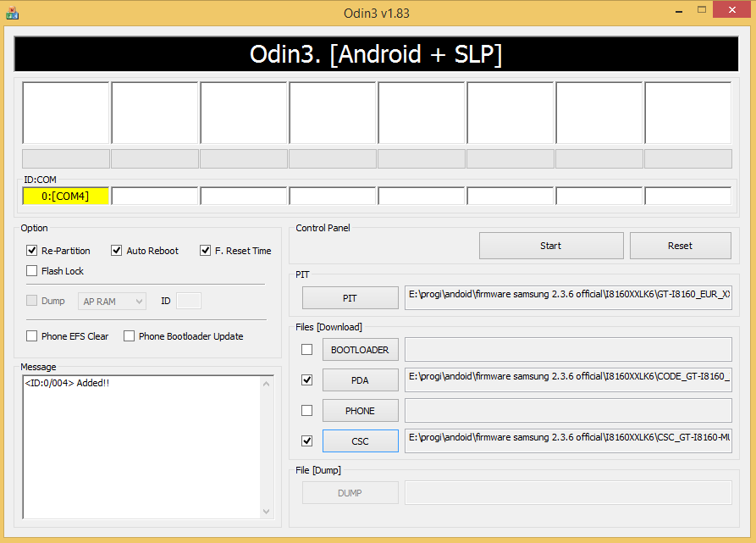The height and width of the screenshot is (543, 756).
Task: Browse for a PDA firmware file
Action: coord(360,380)
